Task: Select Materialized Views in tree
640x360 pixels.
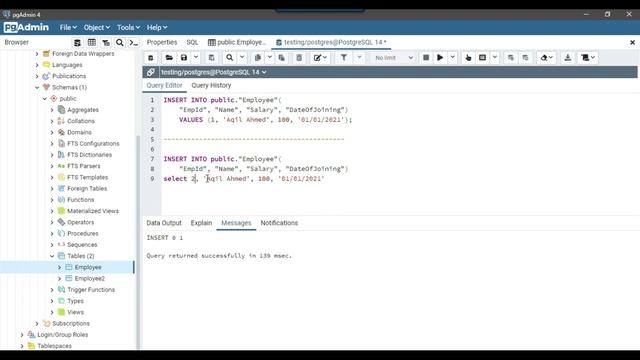Action: click(x=93, y=211)
